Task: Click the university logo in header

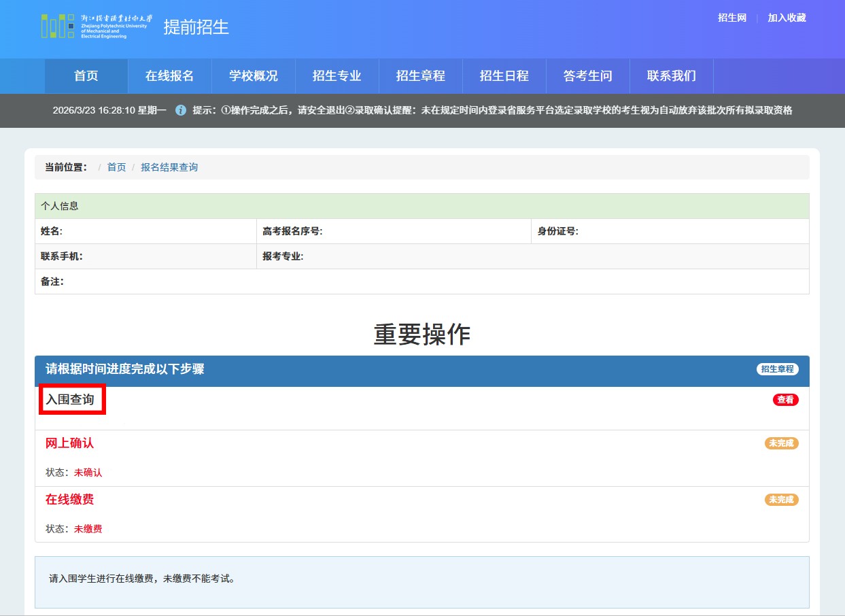Action: 97,27
